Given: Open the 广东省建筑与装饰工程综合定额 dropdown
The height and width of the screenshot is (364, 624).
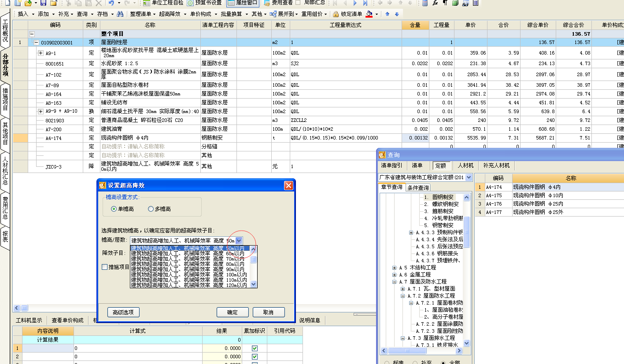Looking at the screenshot, I should (x=469, y=177).
